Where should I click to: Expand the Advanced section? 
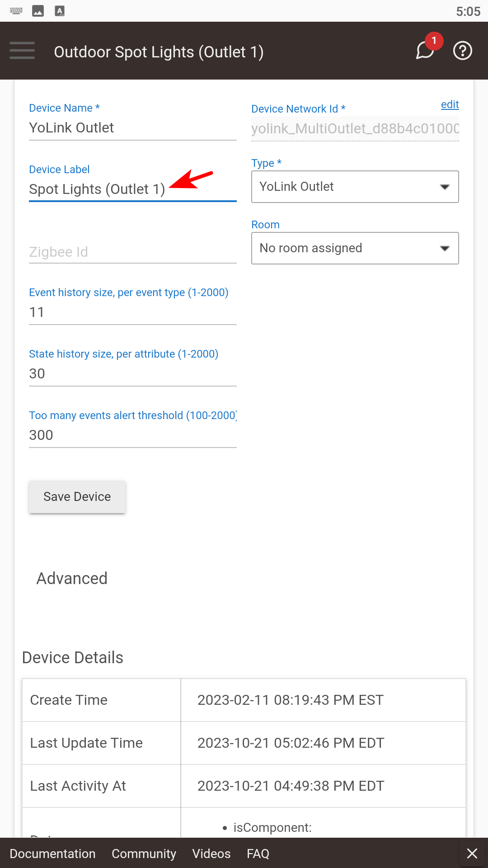point(72,578)
